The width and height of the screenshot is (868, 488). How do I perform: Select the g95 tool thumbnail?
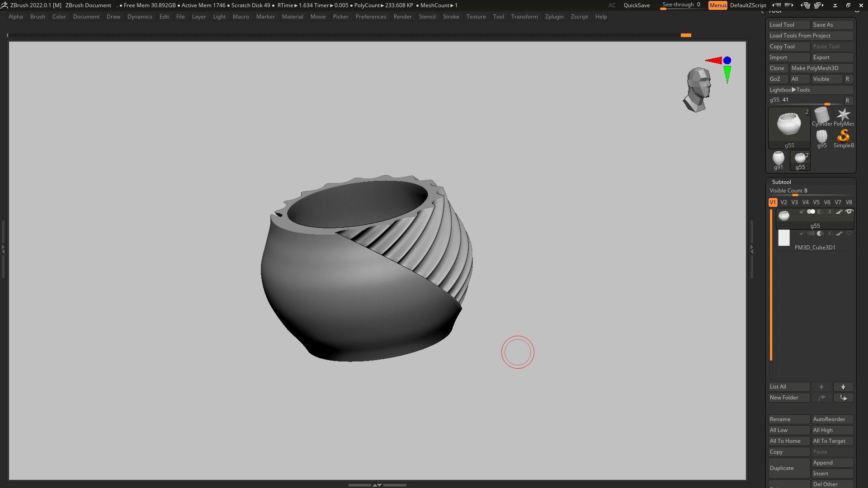click(821, 138)
